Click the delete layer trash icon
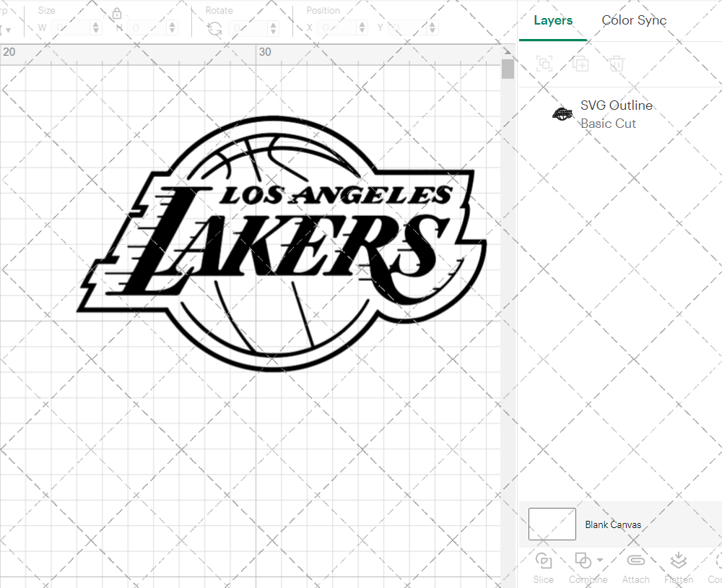The width and height of the screenshot is (722, 588). (x=616, y=64)
